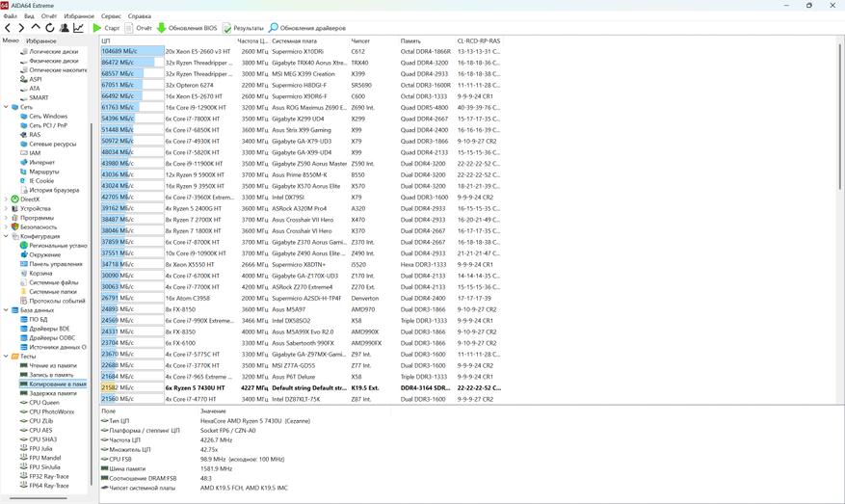Sort by the CL-RCD-RP-RAS column header
The width and height of the screenshot is (845, 504).
click(x=479, y=41)
